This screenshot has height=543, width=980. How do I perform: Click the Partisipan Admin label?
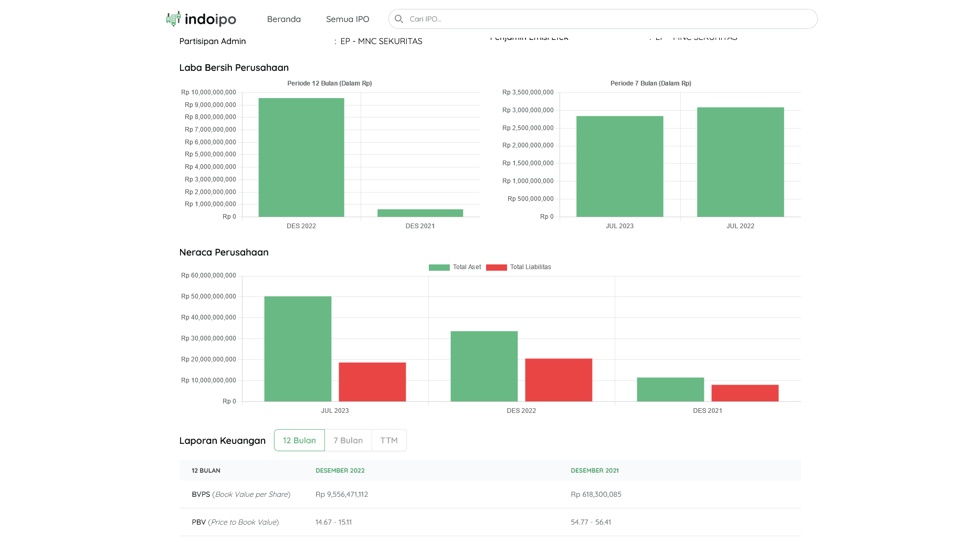(x=213, y=41)
